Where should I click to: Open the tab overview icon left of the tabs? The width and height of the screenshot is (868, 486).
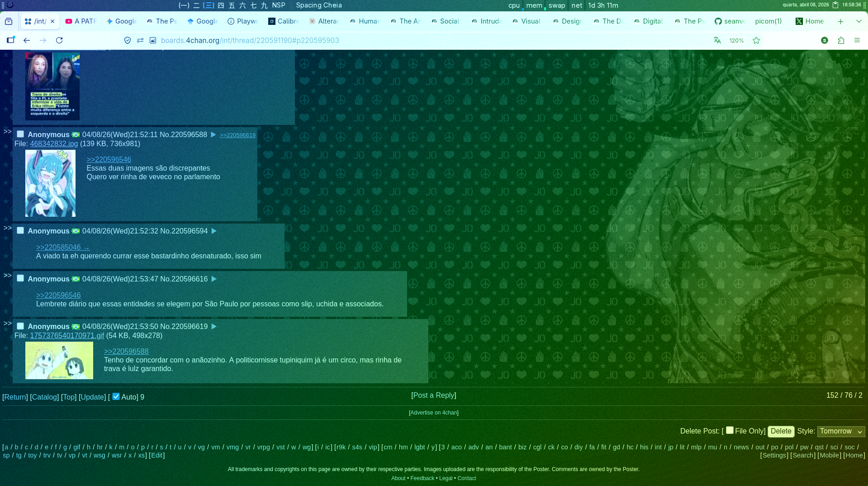click(x=9, y=21)
